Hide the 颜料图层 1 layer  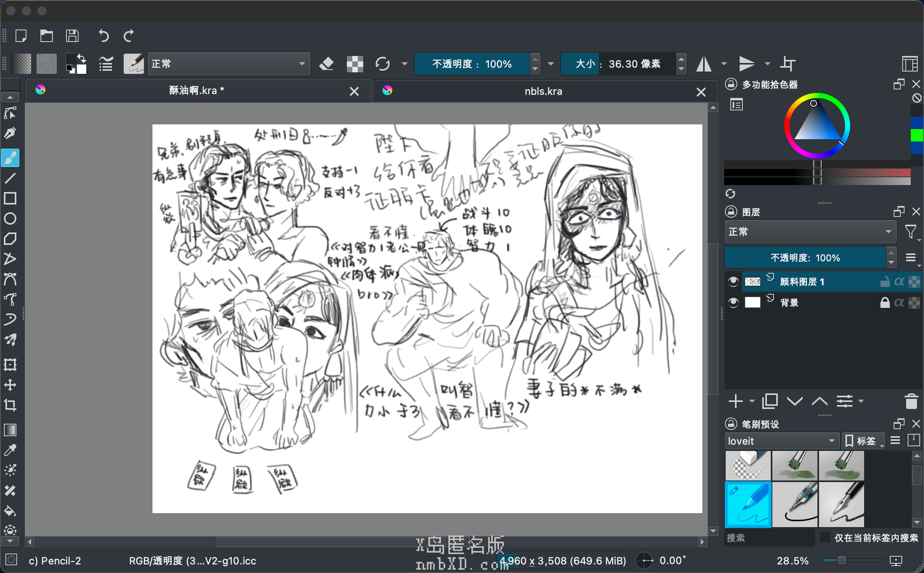pyautogui.click(x=733, y=281)
